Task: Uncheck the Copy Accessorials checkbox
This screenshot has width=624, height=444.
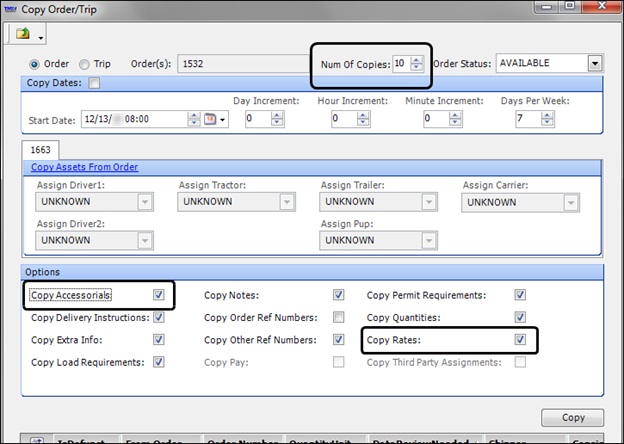Action: [x=159, y=296]
